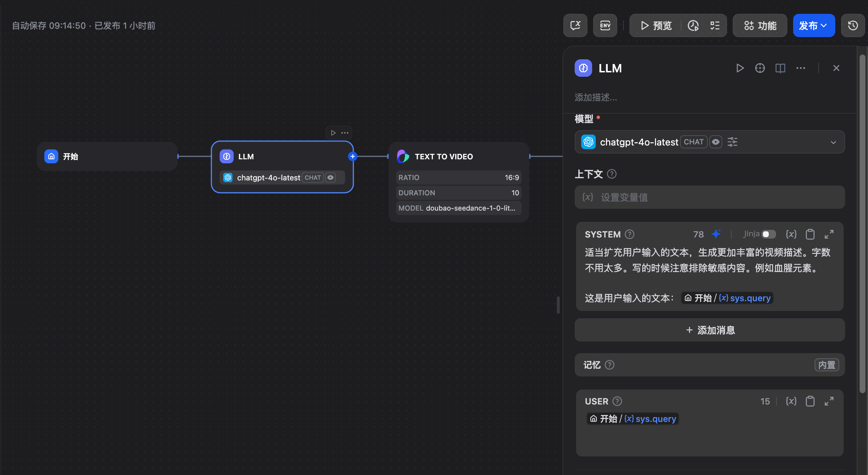Viewport: 868px width, 475px height.
Task: Open the ENV environment variables panel
Action: 605,25
